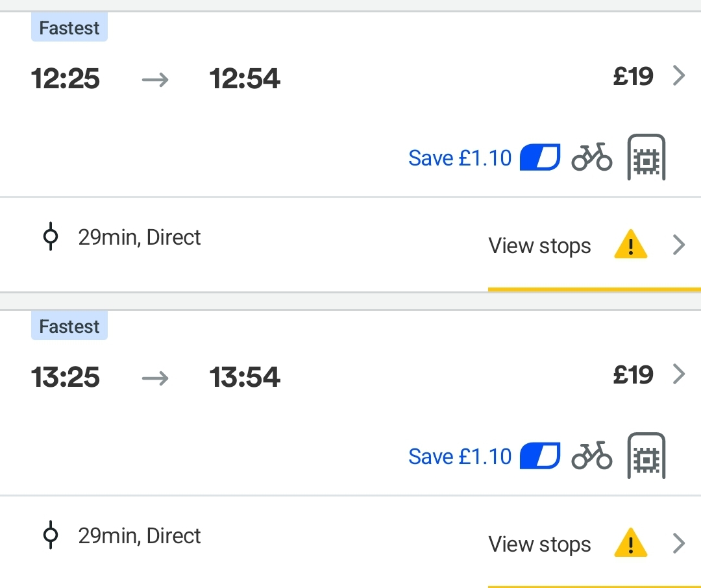View stops for the 12:25 train

click(x=539, y=246)
